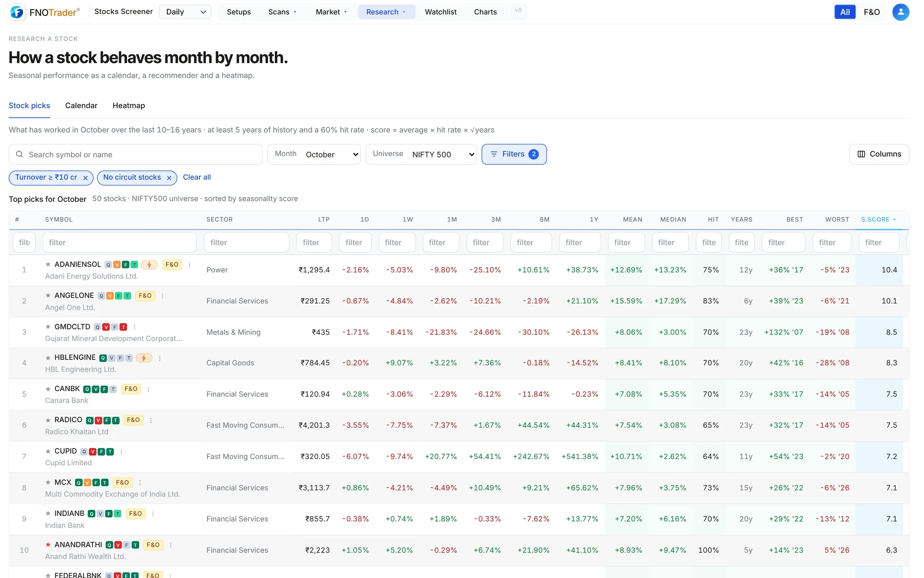This screenshot has height=578, width=924.
Task: Open three-dot menu for INDIANB
Action: click(153, 514)
